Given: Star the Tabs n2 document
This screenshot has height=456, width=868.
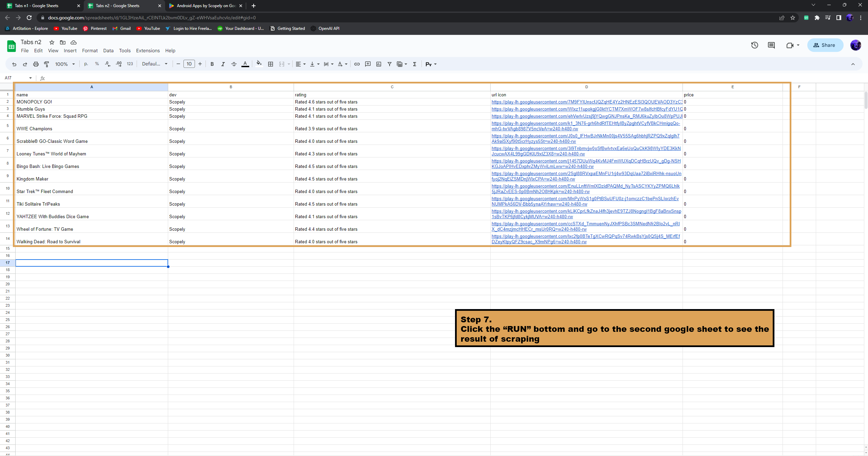Looking at the screenshot, I should pyautogui.click(x=52, y=42).
